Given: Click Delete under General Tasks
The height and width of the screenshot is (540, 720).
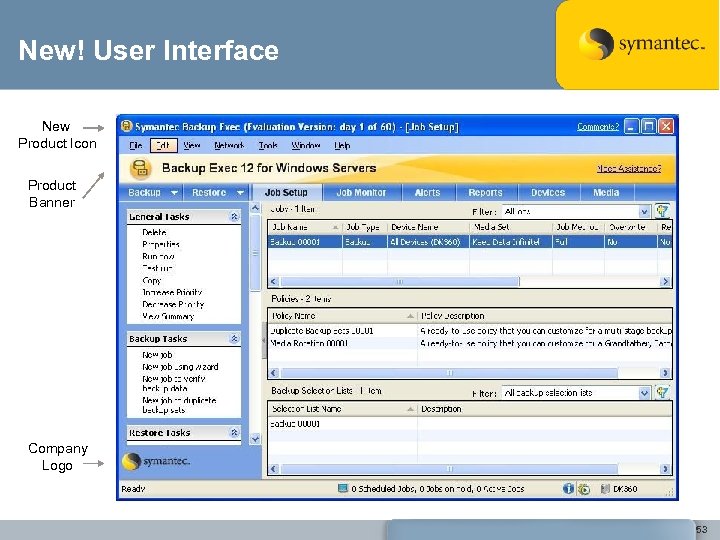Looking at the screenshot, I should point(154,232).
